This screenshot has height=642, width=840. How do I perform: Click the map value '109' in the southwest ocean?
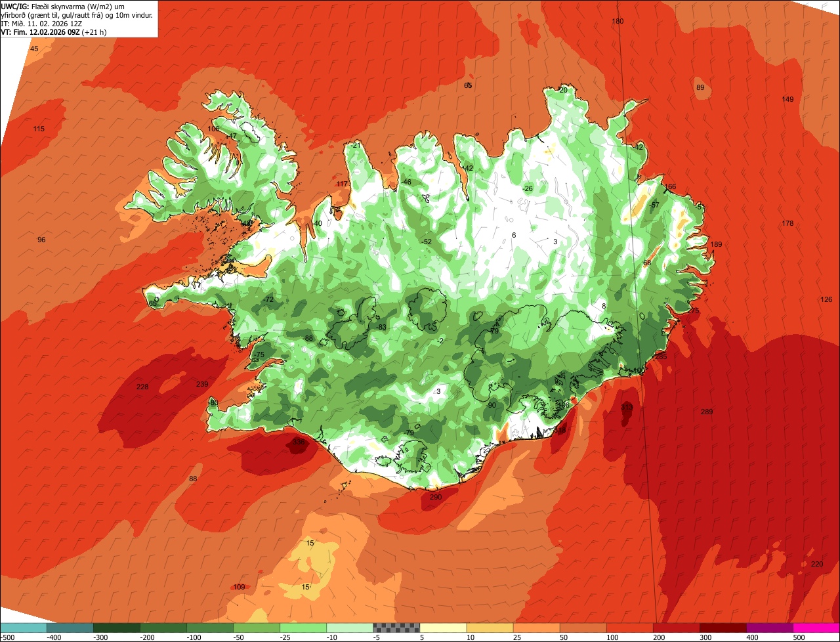pos(239,587)
